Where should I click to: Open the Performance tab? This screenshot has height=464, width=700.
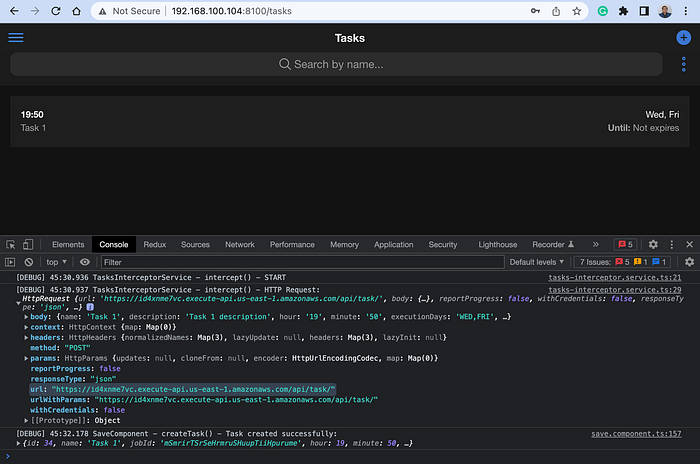pyautogui.click(x=292, y=245)
